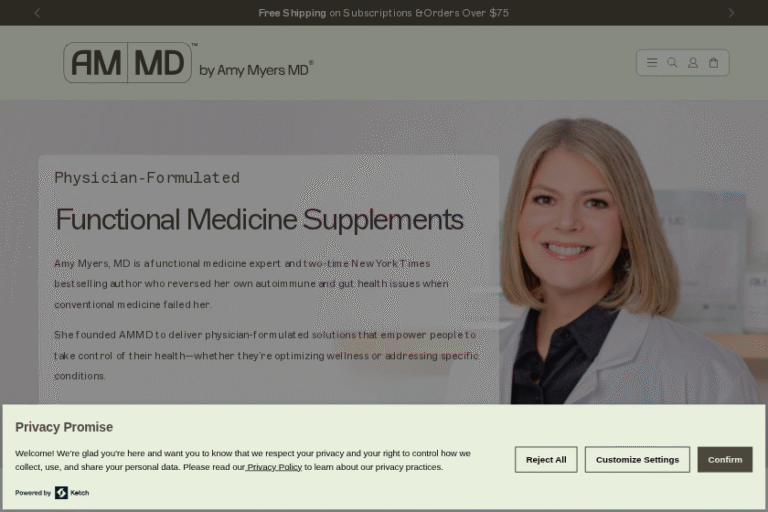The image size is (768, 512).
Task: Click the Ketch logo icon
Action: 61,492
